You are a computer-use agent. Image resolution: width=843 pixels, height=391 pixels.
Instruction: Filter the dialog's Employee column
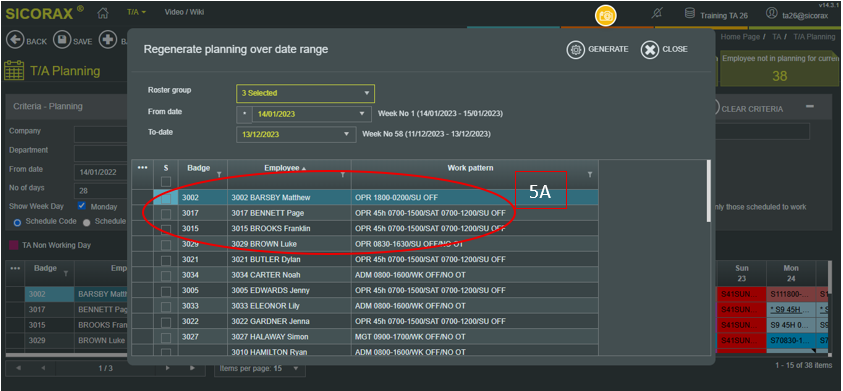pos(342,174)
